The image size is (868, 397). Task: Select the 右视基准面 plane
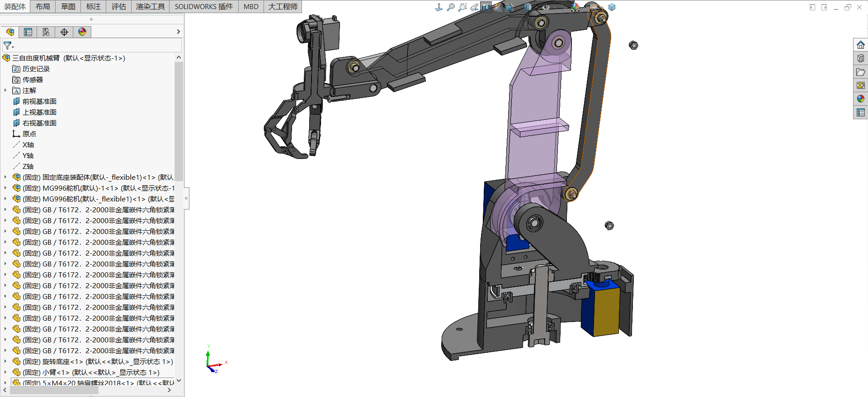34,123
